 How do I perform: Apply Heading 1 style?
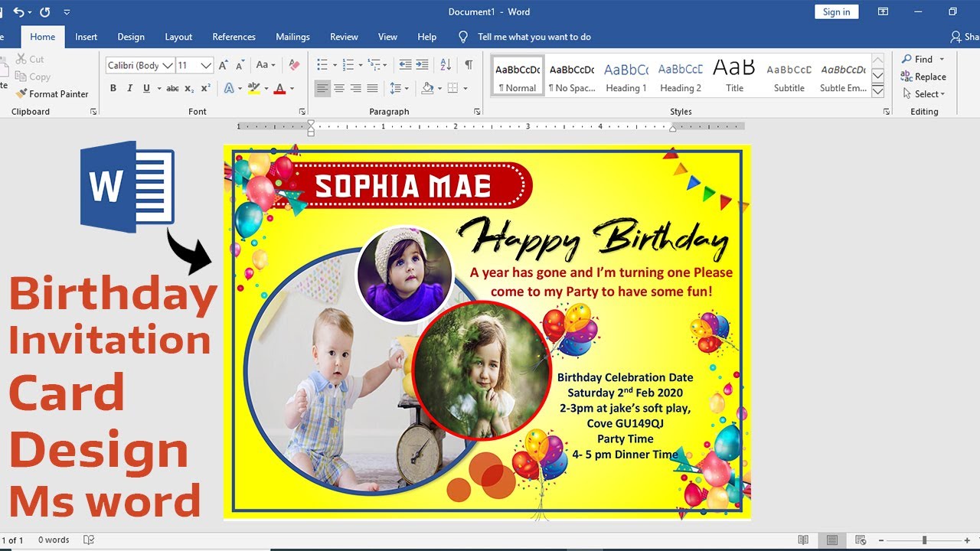click(x=626, y=76)
